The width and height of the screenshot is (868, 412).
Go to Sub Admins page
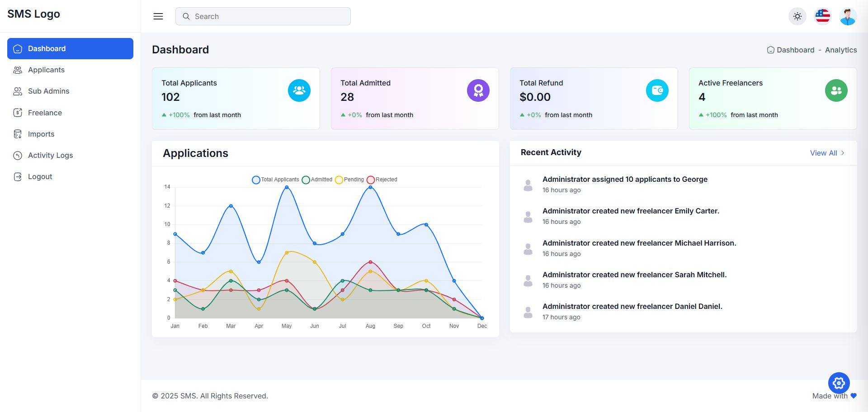click(48, 91)
